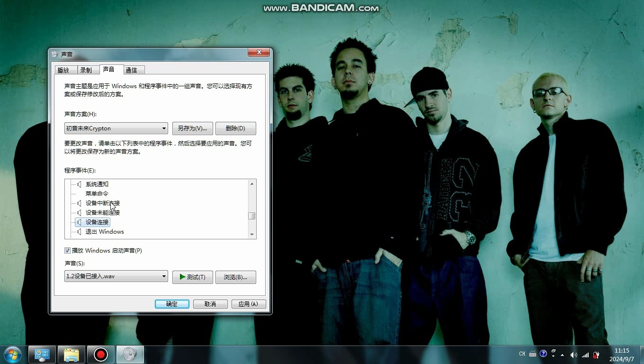This screenshot has width=644, height=364.
Task: Toggle 播放 Windows 启动声音 checkbox
Action: pos(67,250)
